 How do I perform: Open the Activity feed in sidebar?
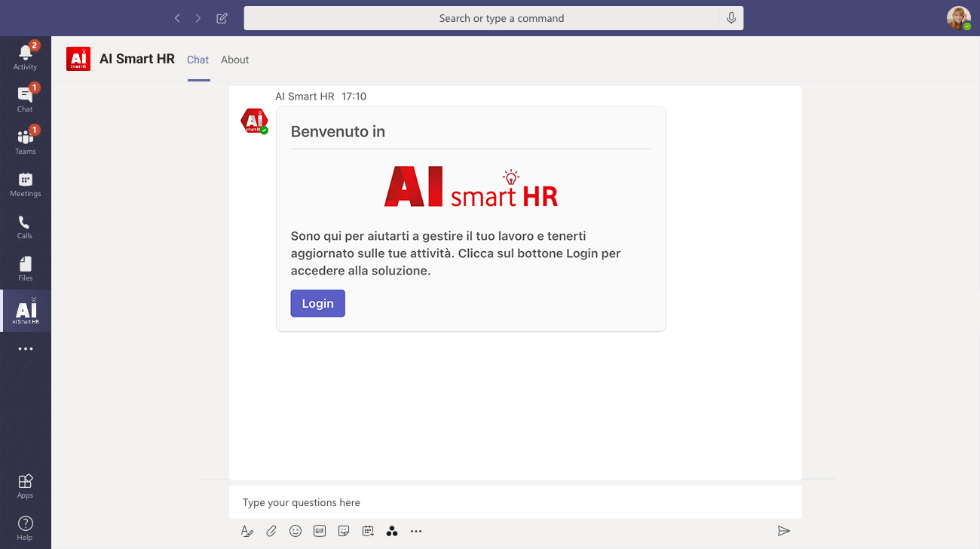[25, 57]
